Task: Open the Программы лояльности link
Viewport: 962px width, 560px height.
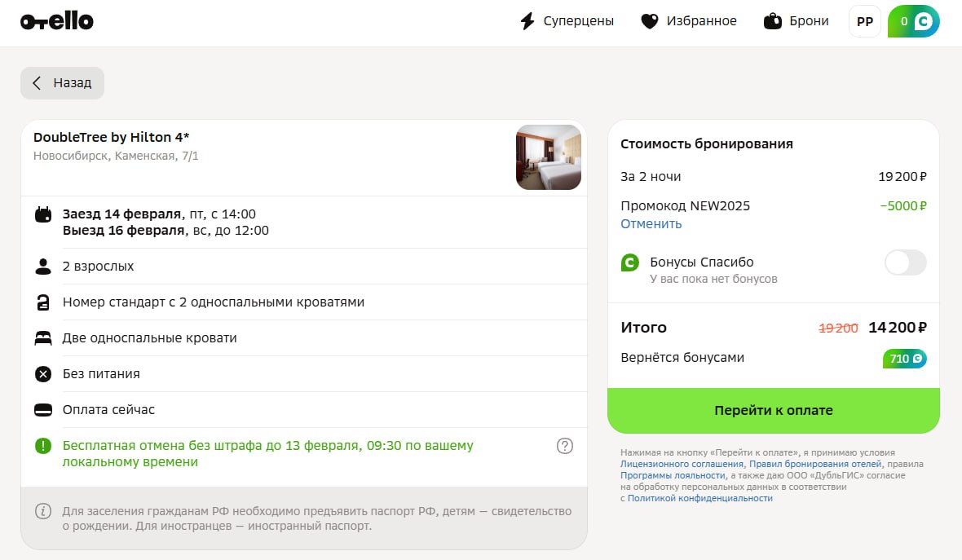Action: [x=673, y=475]
